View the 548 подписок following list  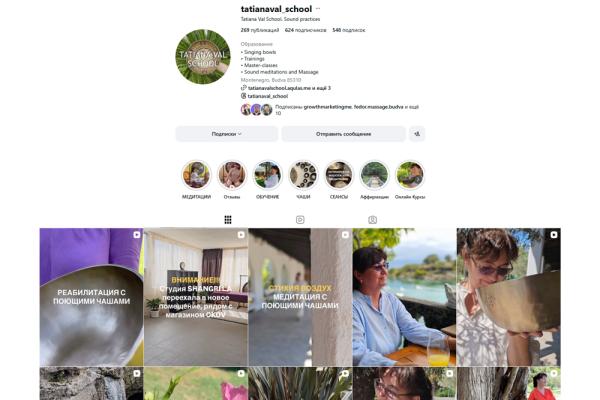349,30
